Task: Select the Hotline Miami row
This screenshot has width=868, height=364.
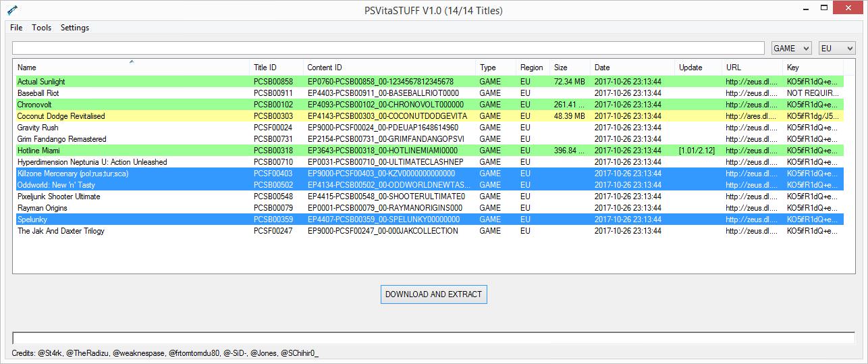Action: tap(429, 151)
